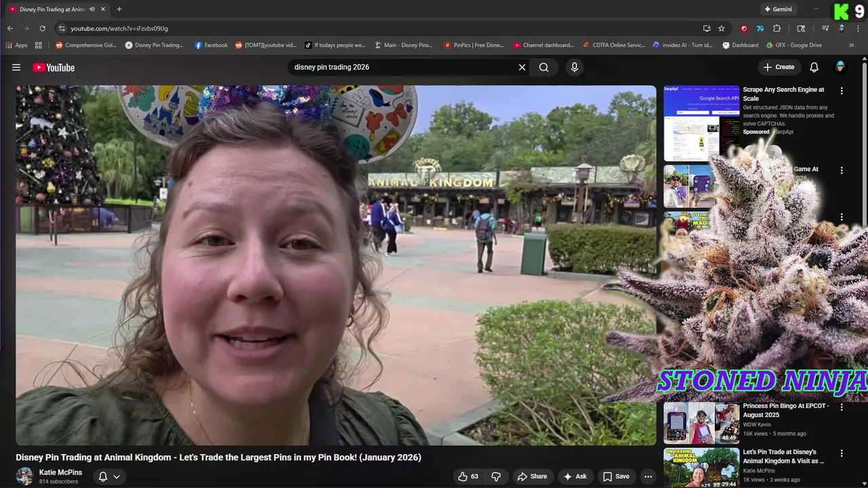
Task: Open the PinPics | Free Disne... bookmark
Action: coord(474,45)
